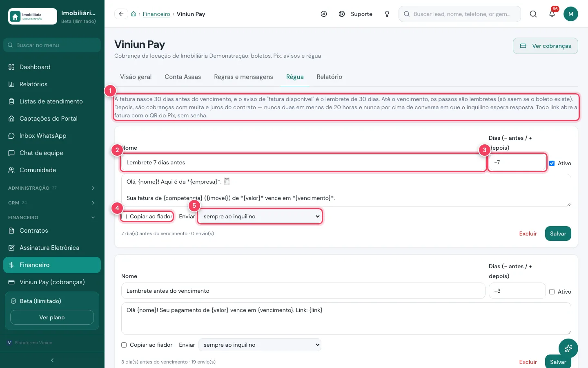Switch to the Conta Asaas tab
Viewport: 588px width, 368px height.
pyautogui.click(x=183, y=77)
